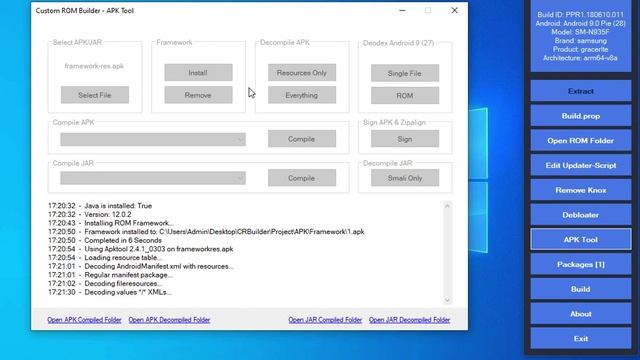Open Packages [1] in sidebar

[x=580, y=264]
